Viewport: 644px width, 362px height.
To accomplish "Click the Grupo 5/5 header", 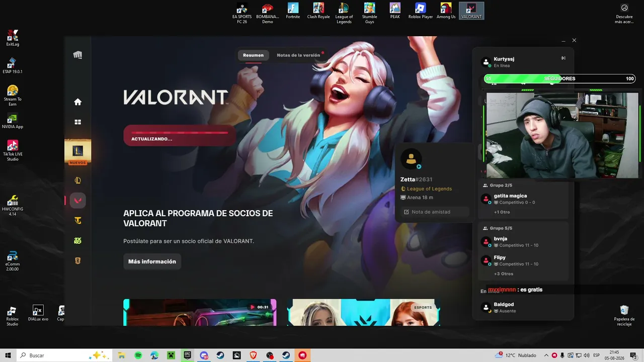I will 497,228.
